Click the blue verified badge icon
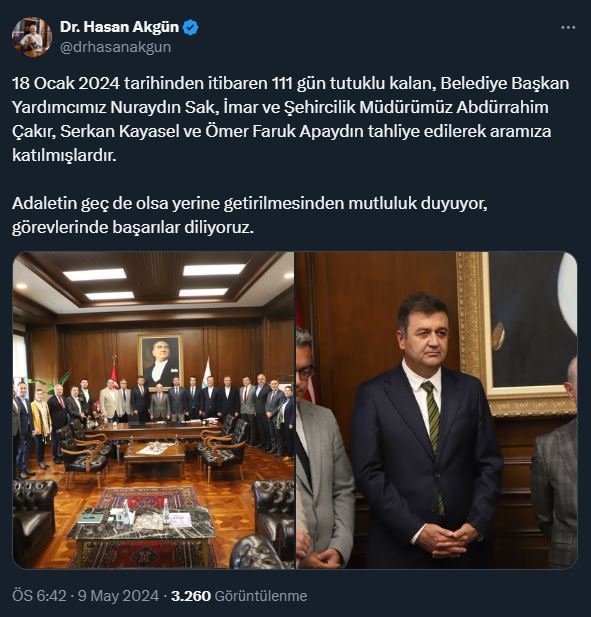Image resolution: width=591 pixels, height=617 pixels. 191,28
